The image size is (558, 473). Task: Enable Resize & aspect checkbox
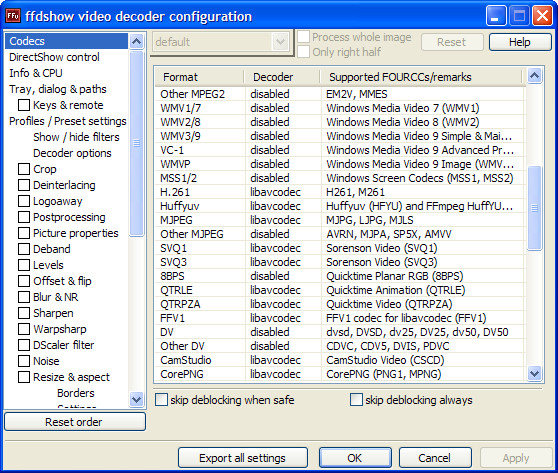click(24, 377)
